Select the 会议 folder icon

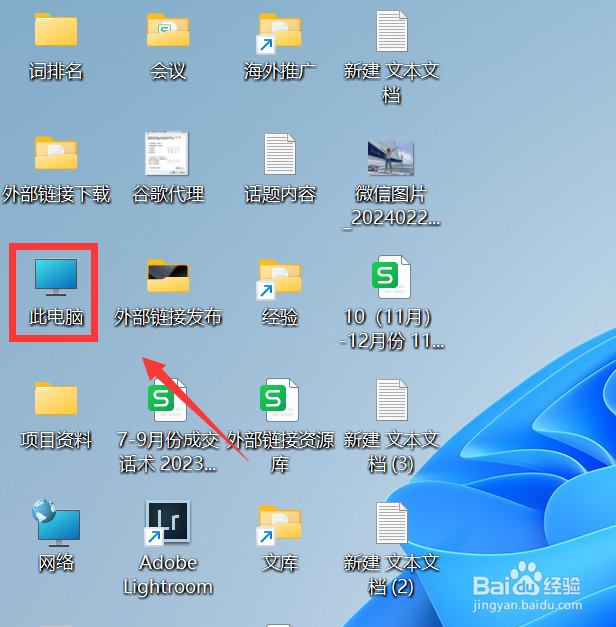(168, 30)
